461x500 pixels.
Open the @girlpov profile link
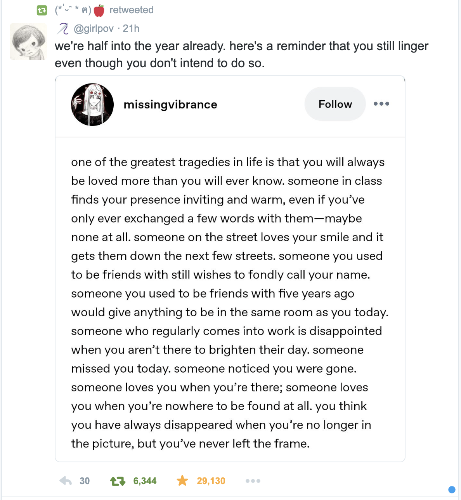pyautogui.click(x=94, y=29)
